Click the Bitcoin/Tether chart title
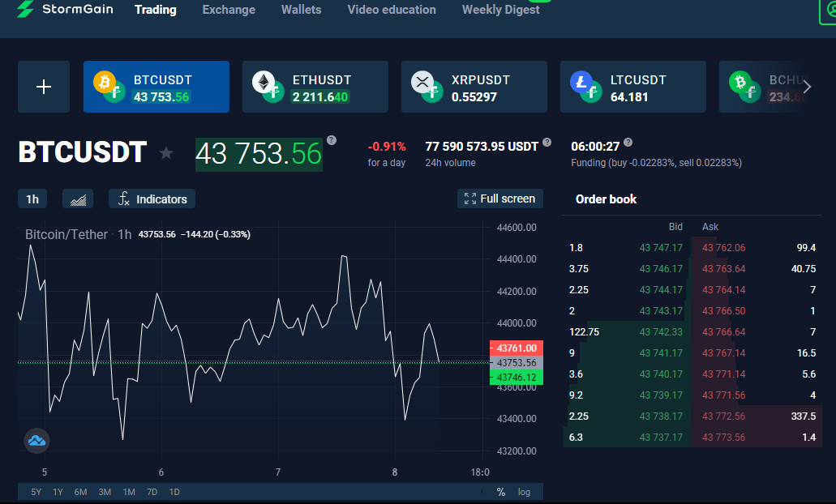 66,234
